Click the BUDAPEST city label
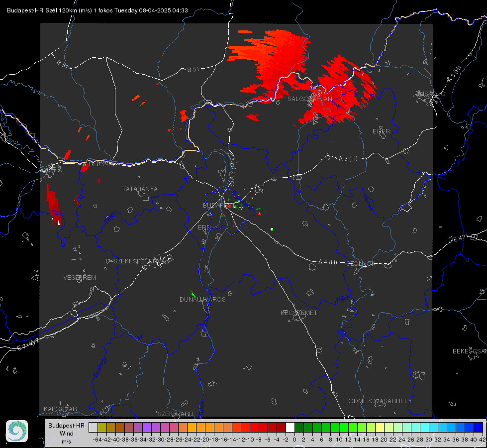Image resolution: width=487 pixels, height=448 pixels. pos(219,205)
